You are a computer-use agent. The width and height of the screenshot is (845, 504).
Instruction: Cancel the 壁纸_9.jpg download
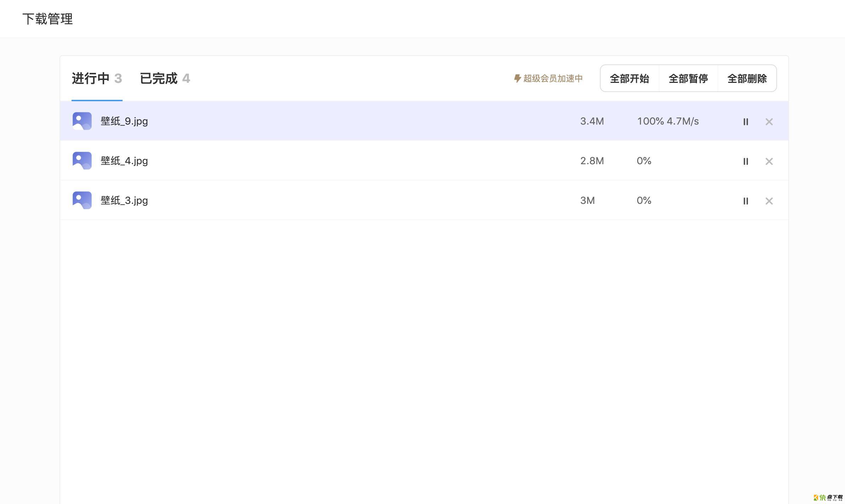(x=769, y=121)
